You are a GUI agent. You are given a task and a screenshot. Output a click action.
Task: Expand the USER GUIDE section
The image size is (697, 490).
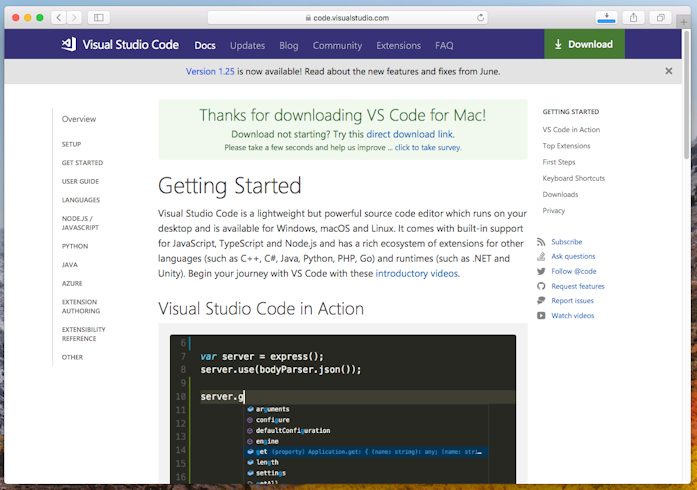(80, 181)
